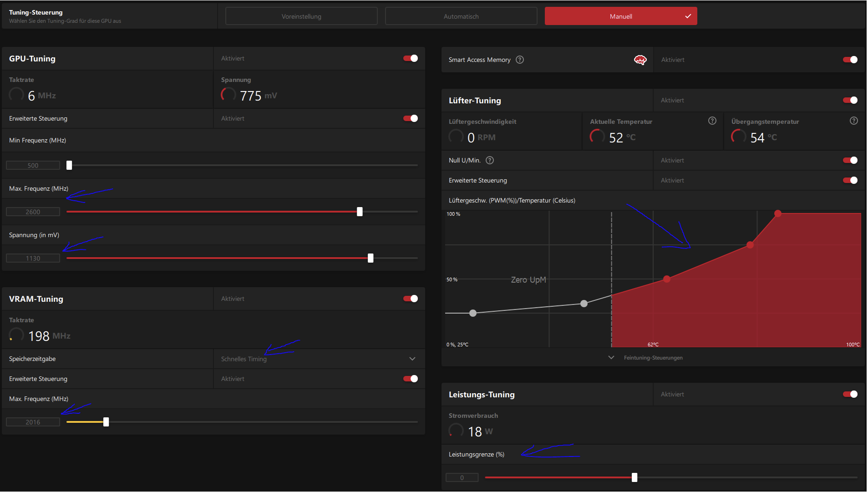This screenshot has height=492, width=868.
Task: Click the 198 MHz VRAM clock reading
Action: (x=49, y=336)
